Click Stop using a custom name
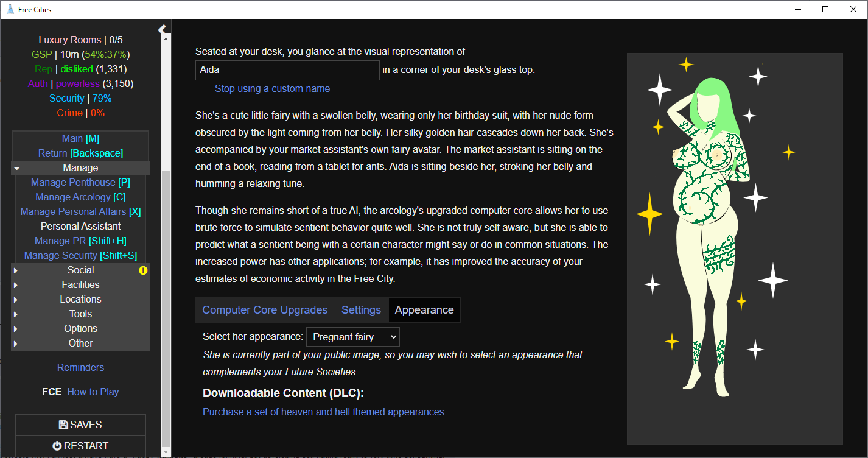Screen dimensions: 868x458 [x=272, y=89]
